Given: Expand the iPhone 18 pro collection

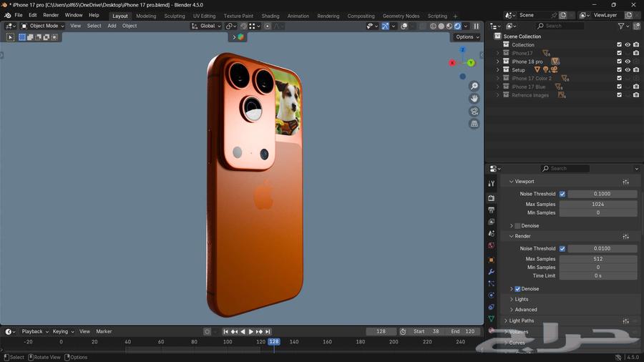Looking at the screenshot, I should point(498,62).
